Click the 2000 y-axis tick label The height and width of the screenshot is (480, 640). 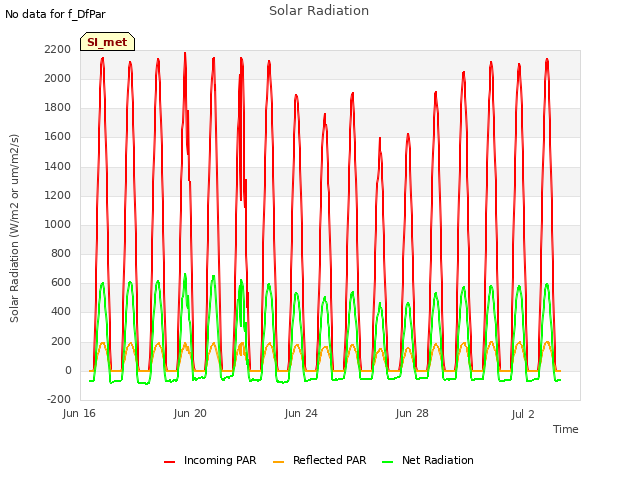click(58, 78)
